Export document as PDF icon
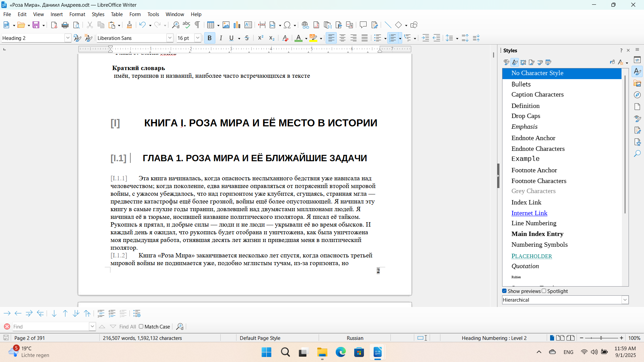Screen dimensions: 644x362 (x=54, y=25)
